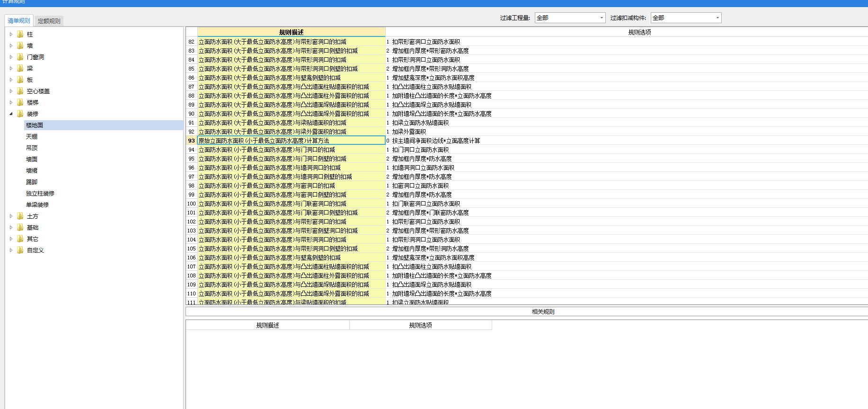Screen dimensions: 868x409
Task: Click the 自定义 folder icon
Action: [x=20, y=250]
